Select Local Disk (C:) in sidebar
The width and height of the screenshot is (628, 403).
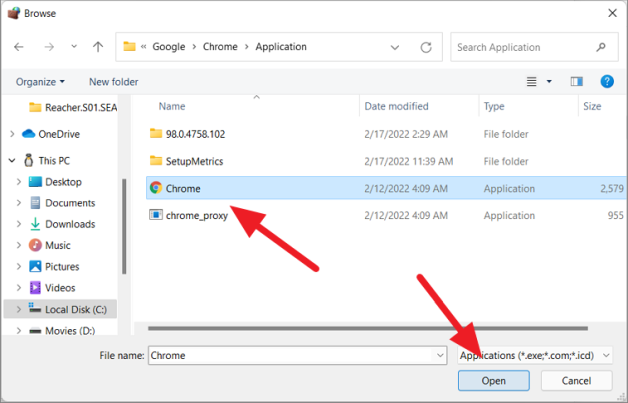click(x=60, y=309)
